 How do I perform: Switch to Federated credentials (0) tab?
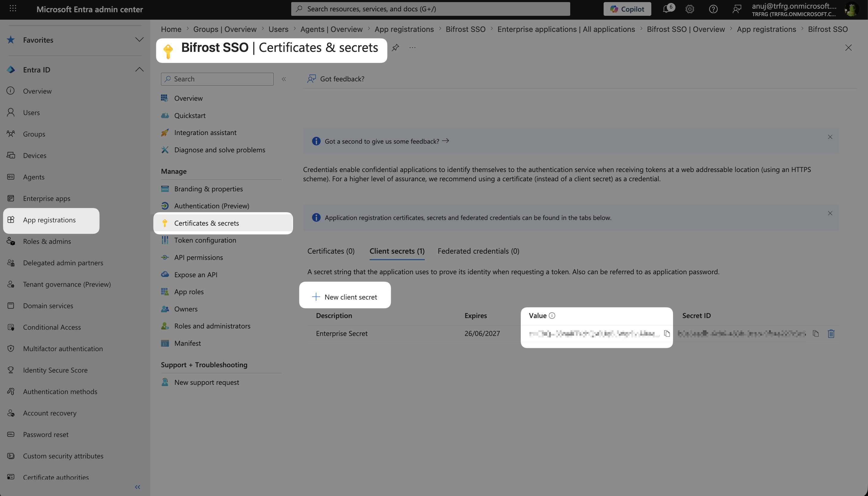pyautogui.click(x=478, y=251)
